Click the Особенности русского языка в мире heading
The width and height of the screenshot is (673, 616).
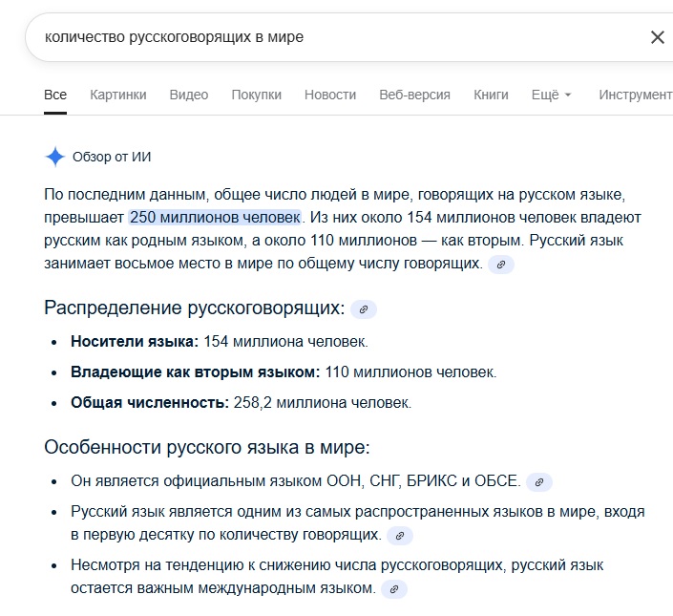pyautogui.click(x=207, y=447)
